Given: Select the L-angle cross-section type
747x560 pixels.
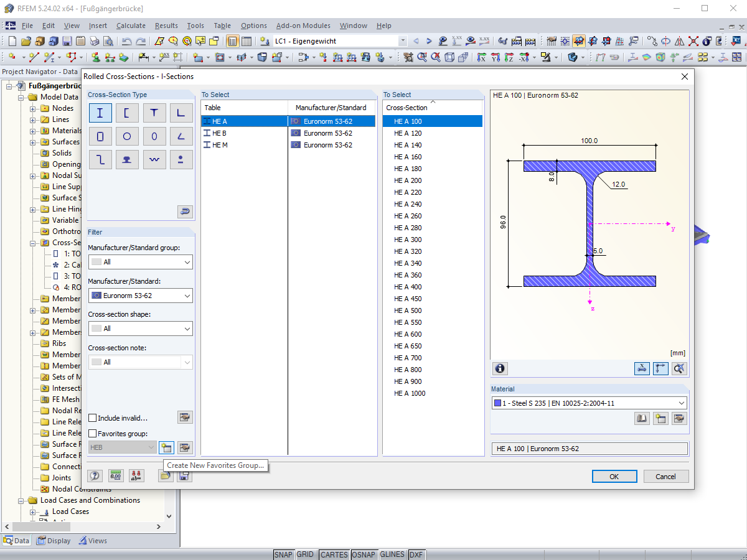Looking at the screenshot, I should (x=181, y=113).
